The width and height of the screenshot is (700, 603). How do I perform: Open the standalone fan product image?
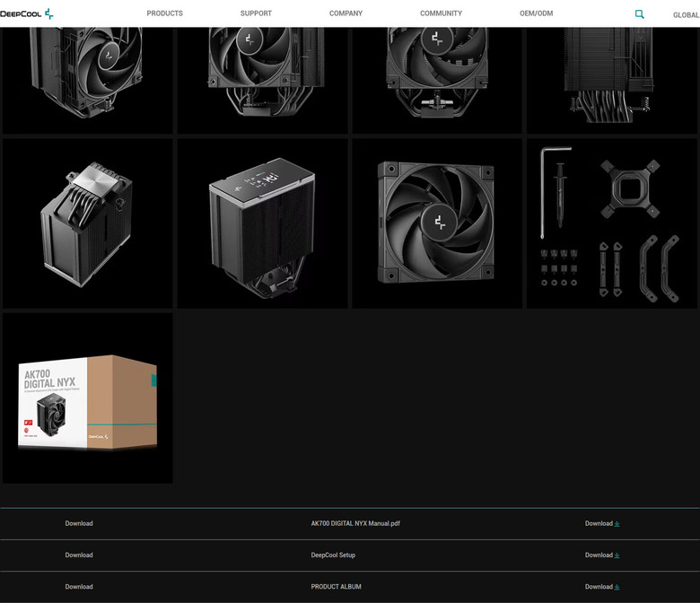tap(437, 223)
